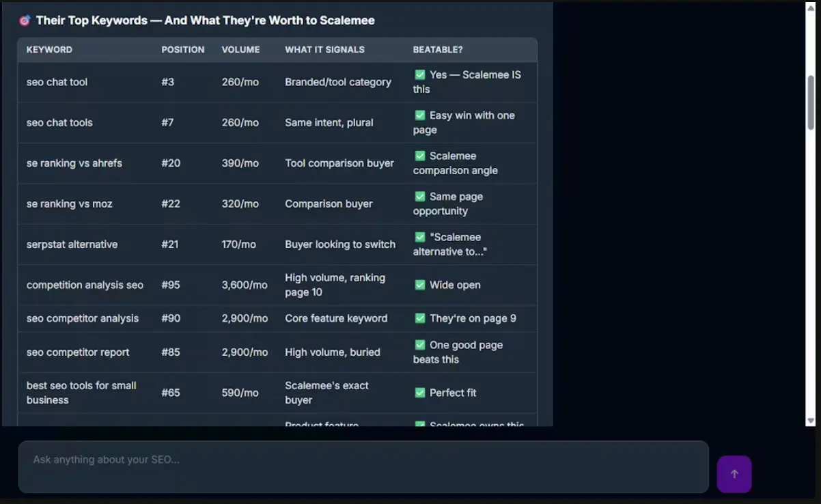Click the purple send arrow button
821x504 pixels.
[734, 474]
